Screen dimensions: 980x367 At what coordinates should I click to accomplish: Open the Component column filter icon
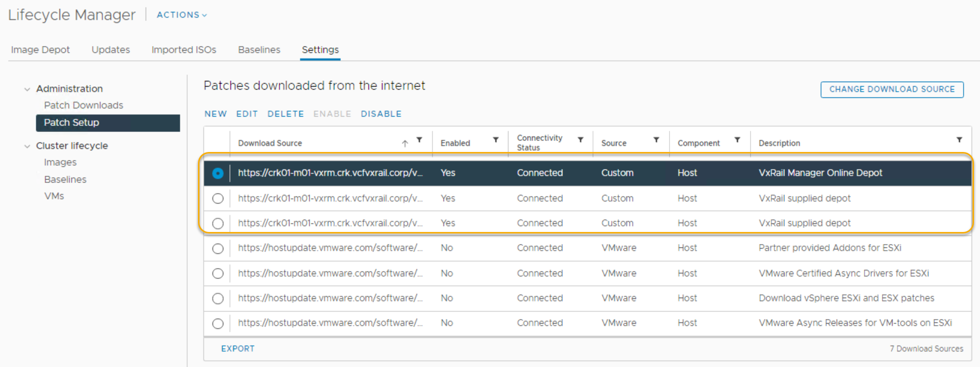pos(737,140)
